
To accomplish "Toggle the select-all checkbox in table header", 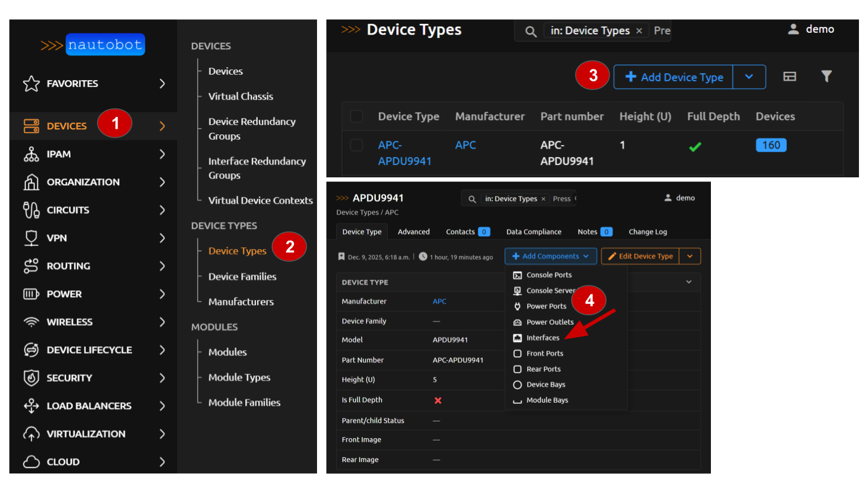I will [357, 116].
